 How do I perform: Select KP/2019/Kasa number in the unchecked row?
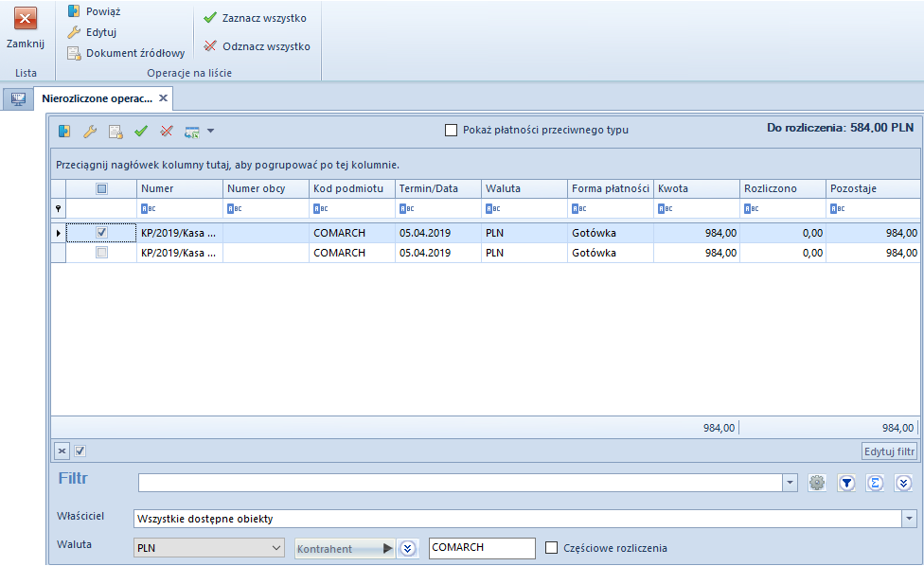pyautogui.click(x=179, y=253)
